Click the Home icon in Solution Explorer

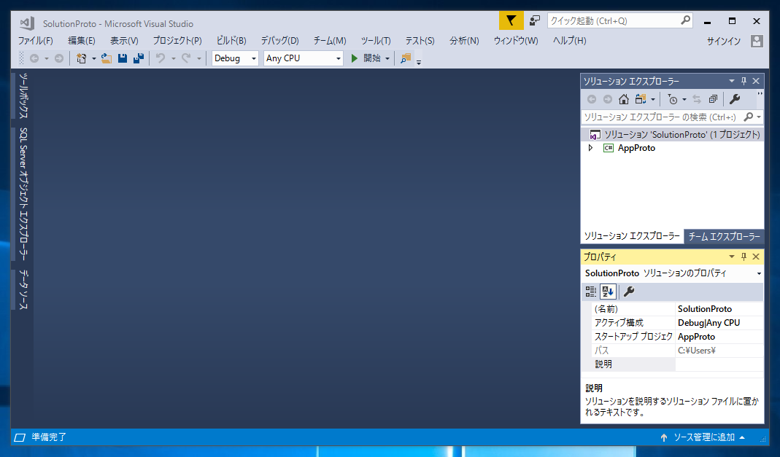[x=624, y=99]
